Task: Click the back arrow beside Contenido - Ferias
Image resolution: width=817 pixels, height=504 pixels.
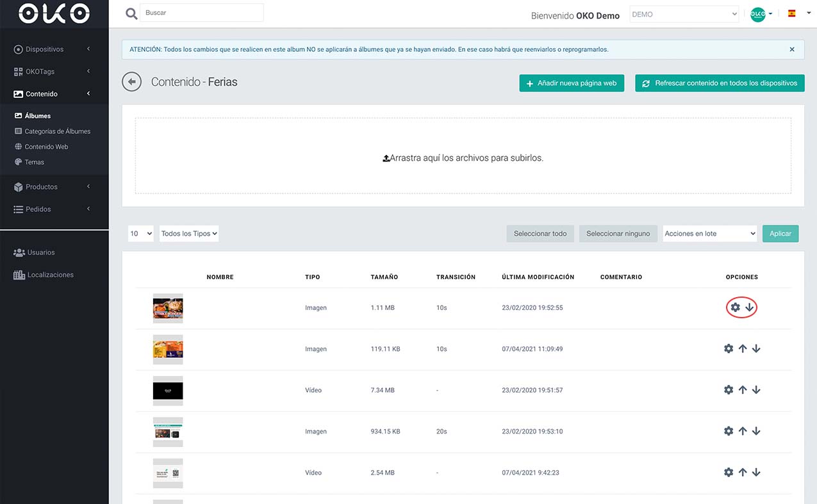Action: coord(131,82)
